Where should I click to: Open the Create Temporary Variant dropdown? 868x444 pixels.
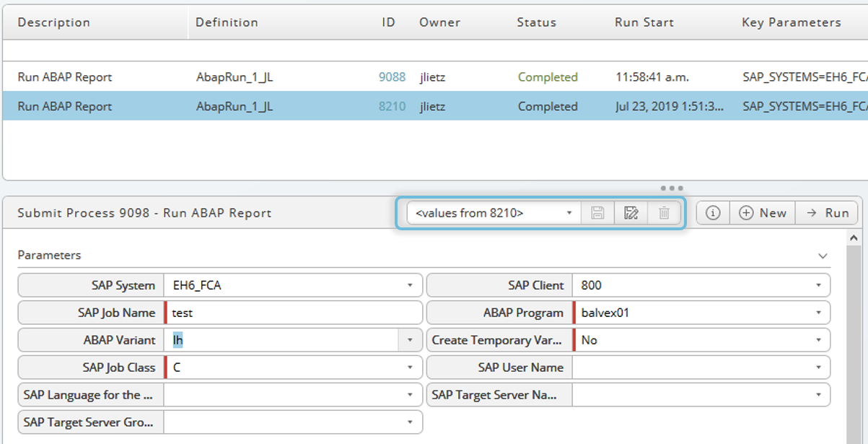[x=818, y=340]
